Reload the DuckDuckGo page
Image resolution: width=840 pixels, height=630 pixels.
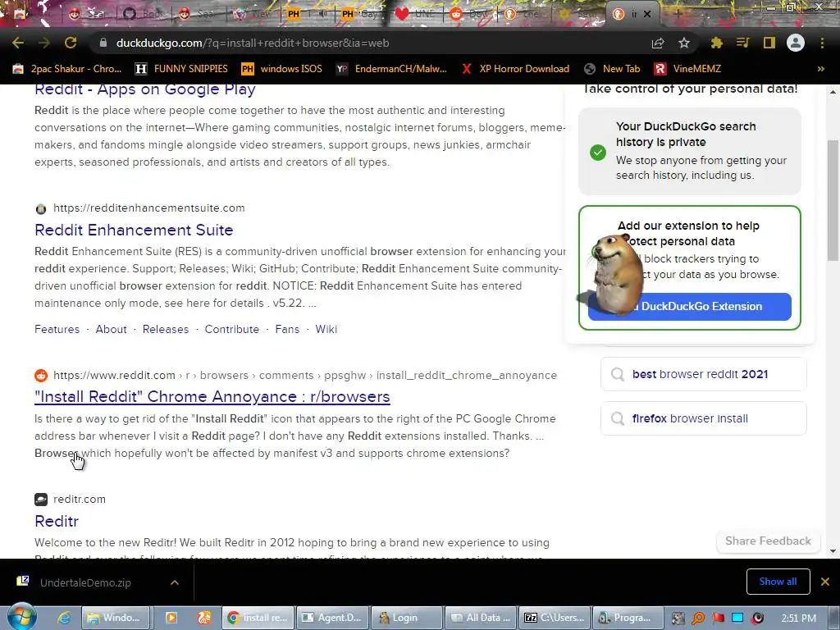pyautogui.click(x=71, y=43)
